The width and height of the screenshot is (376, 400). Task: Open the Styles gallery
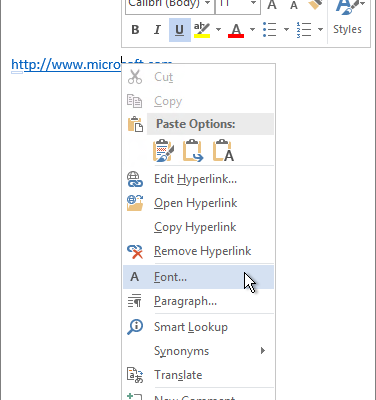347,20
